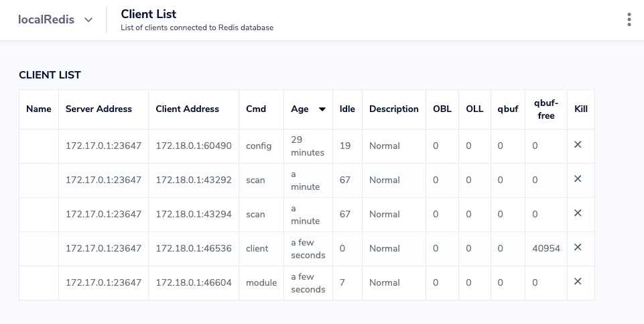
Task: Click client address 172.18.0.1:46536
Action: point(194,248)
